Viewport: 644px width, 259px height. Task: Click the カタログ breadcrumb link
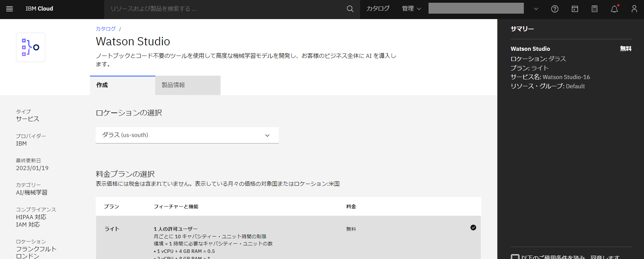pos(106,29)
